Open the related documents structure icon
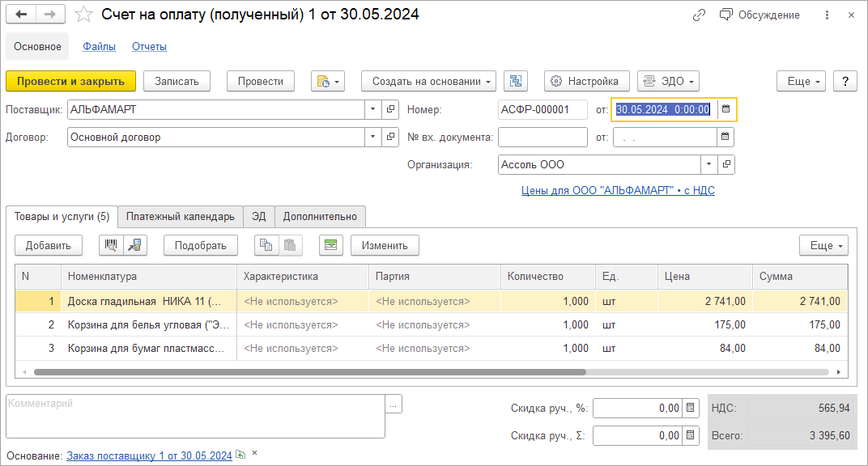The width and height of the screenshot is (868, 466). (516, 81)
